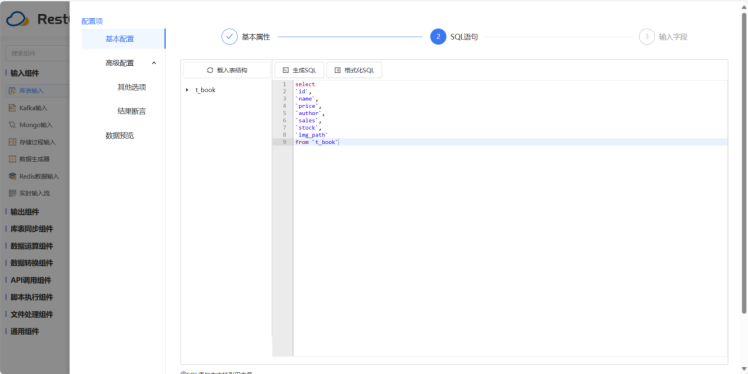Click the 格式化SQL button label
The width and height of the screenshot is (748, 374).
[x=359, y=70]
